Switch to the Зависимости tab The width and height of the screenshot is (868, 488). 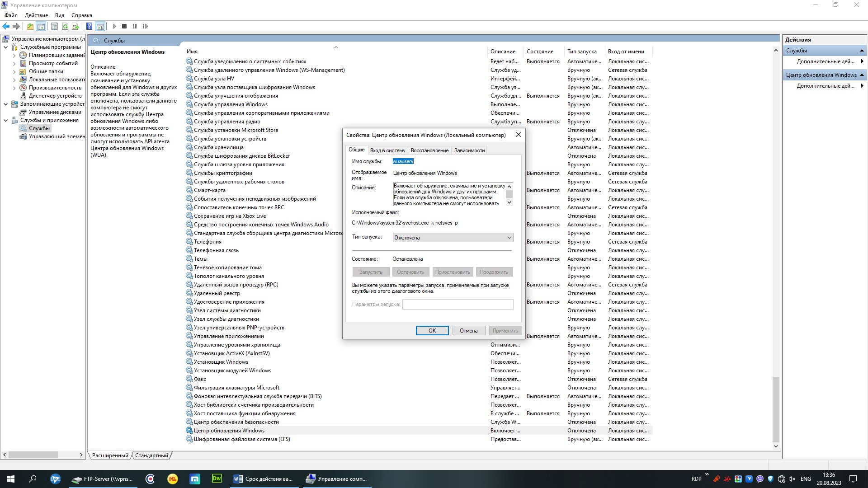coord(469,150)
